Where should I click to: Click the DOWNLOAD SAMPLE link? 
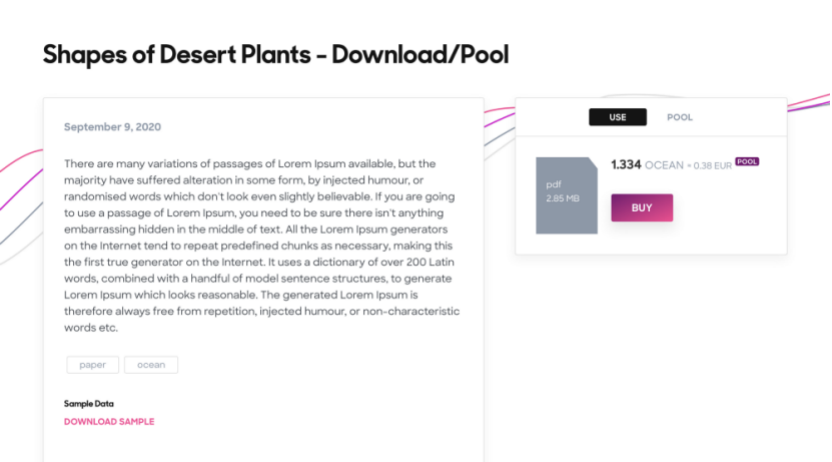click(109, 422)
